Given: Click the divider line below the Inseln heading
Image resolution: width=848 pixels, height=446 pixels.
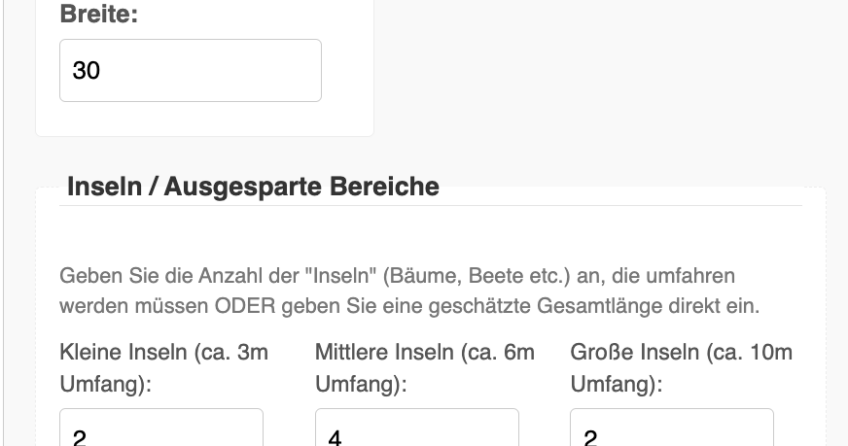Looking at the screenshot, I should pyautogui.click(x=430, y=205).
